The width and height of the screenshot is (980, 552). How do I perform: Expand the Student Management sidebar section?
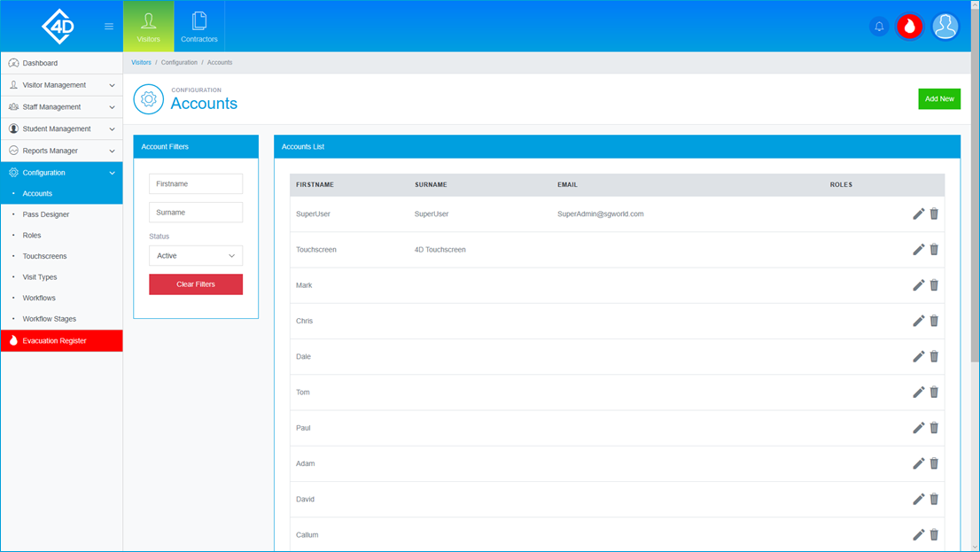[62, 128]
